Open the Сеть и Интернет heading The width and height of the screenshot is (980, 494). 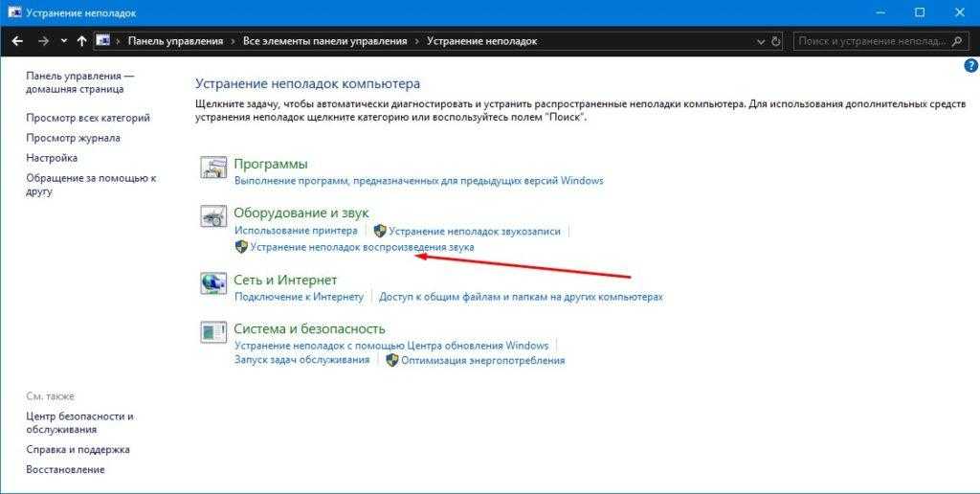point(285,280)
